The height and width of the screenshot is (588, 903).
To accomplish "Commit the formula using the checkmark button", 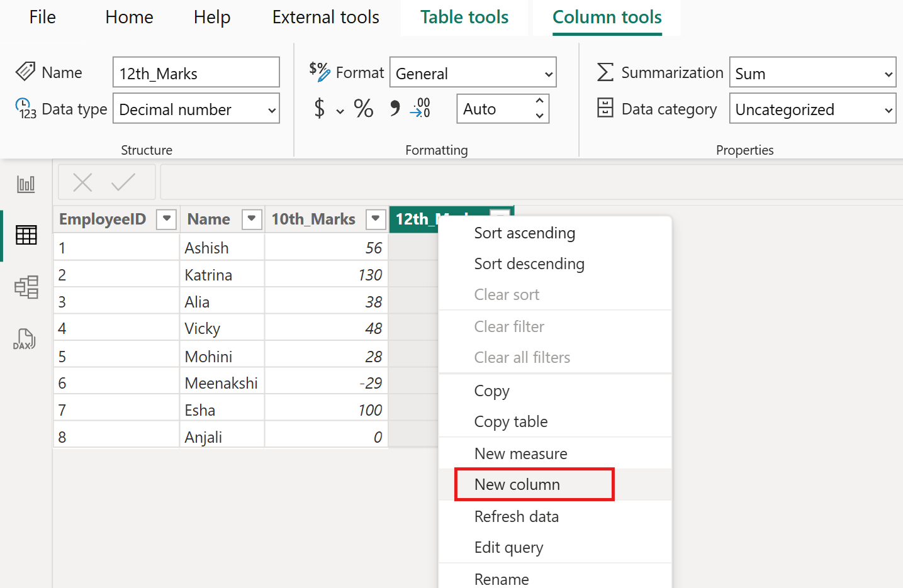I will coord(123,182).
